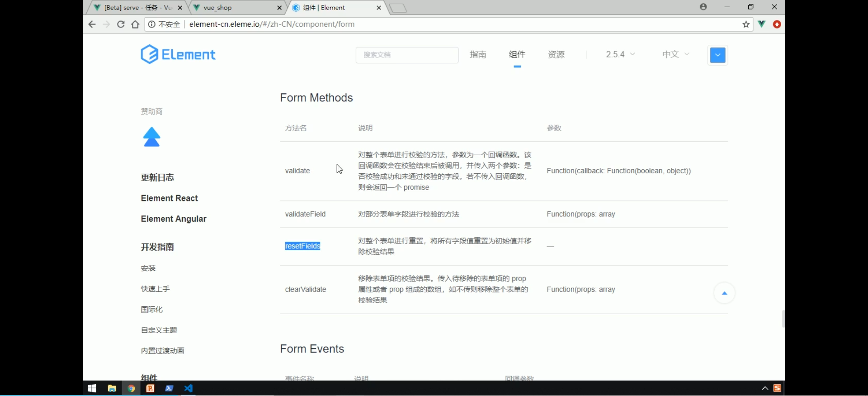The image size is (868, 396).
Task: Click the browser home icon
Action: tap(135, 24)
